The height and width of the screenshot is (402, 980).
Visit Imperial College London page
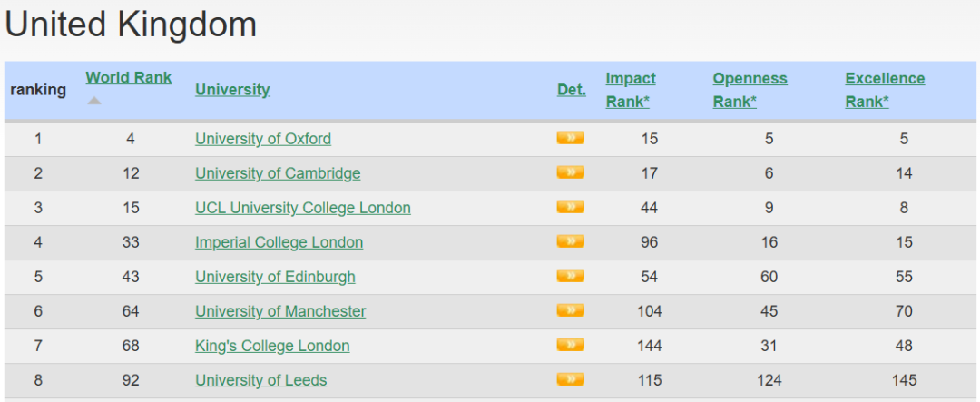[x=279, y=242]
